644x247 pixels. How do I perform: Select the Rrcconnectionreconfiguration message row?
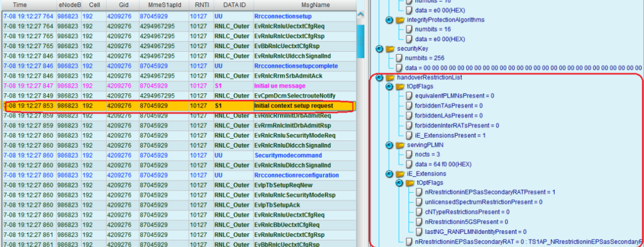pos(179,176)
